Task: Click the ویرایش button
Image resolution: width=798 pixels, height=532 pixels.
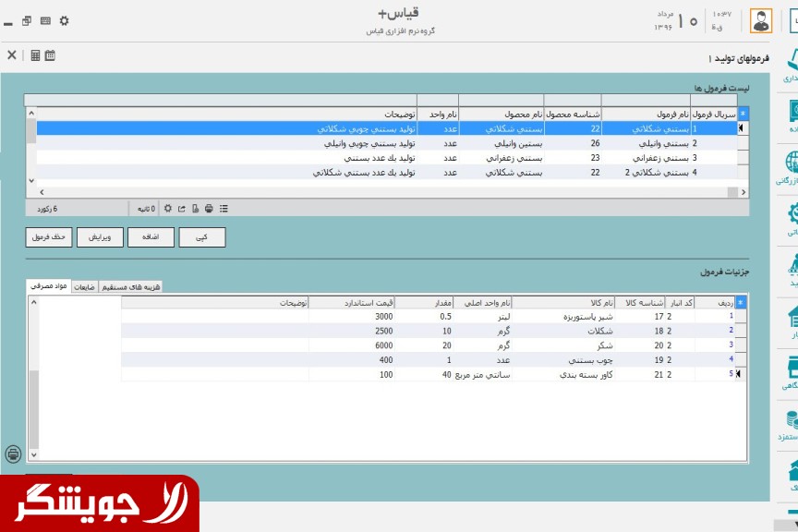Action: pos(100,237)
